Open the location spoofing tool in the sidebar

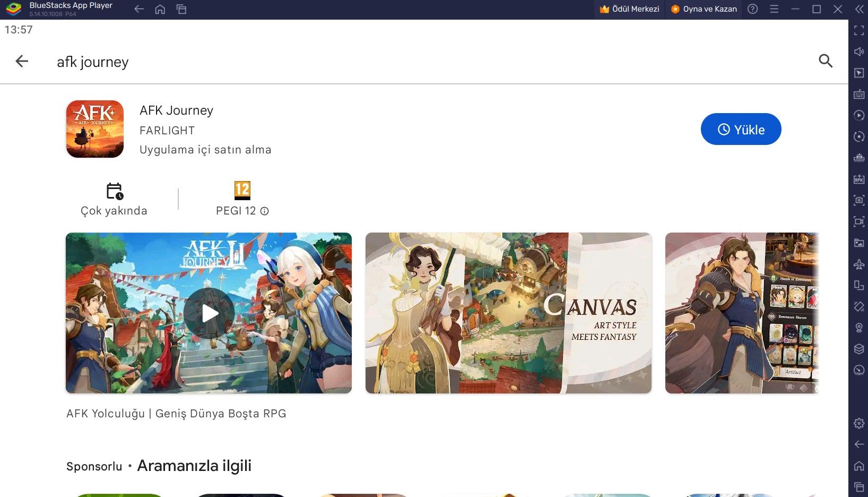pos(858,328)
